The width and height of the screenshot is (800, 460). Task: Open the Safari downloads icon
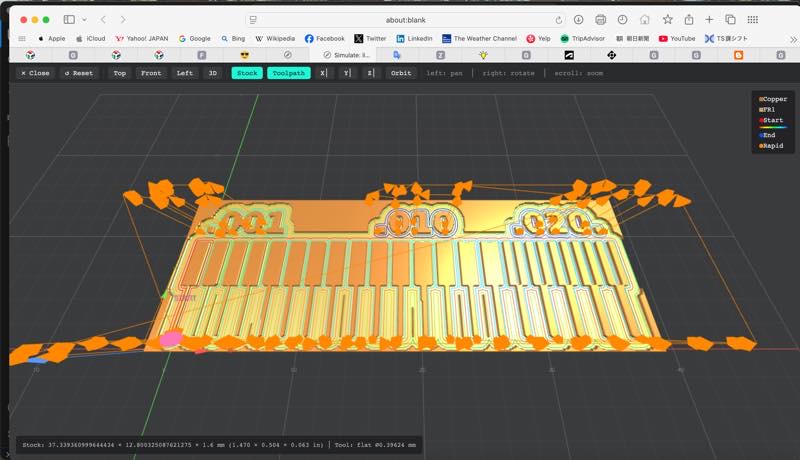point(579,19)
